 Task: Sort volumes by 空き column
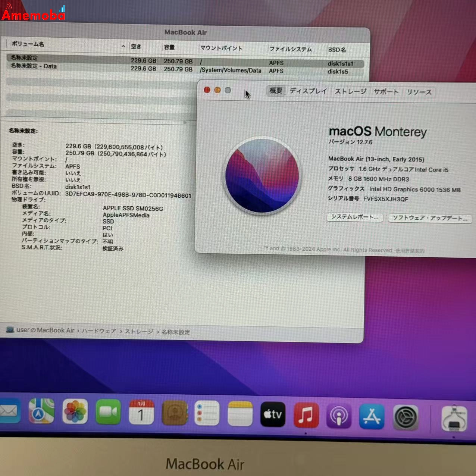tap(136, 46)
